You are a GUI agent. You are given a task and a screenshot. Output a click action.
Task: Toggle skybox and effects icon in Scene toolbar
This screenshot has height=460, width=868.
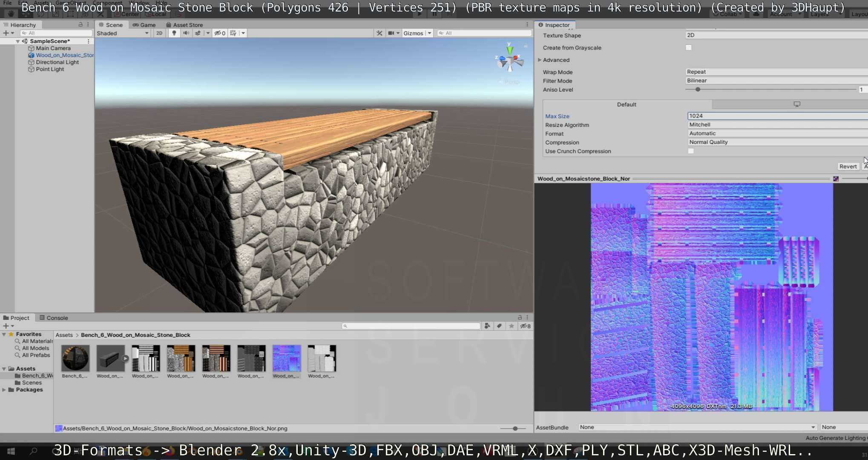pos(198,33)
